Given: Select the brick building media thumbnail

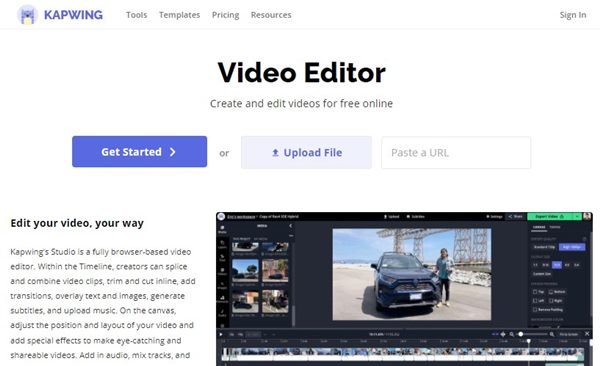Looking at the screenshot, I should [x=275, y=270].
